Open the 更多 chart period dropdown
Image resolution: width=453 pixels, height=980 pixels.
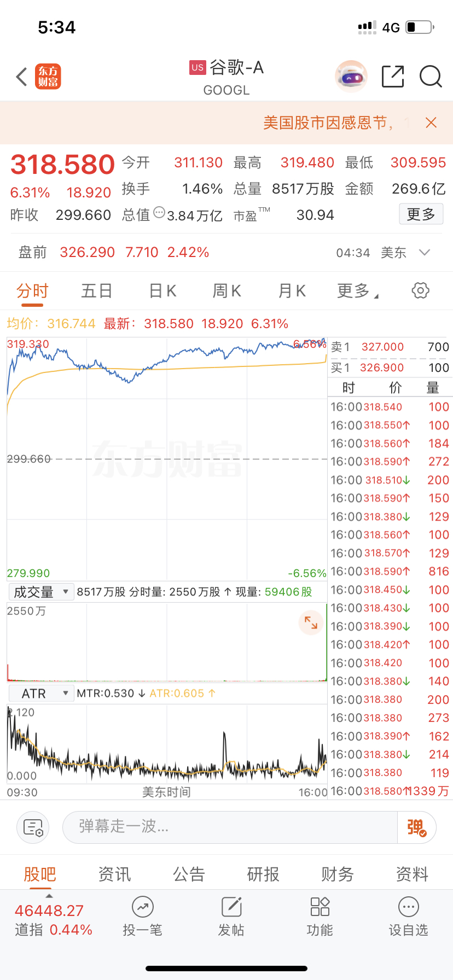[x=357, y=290]
